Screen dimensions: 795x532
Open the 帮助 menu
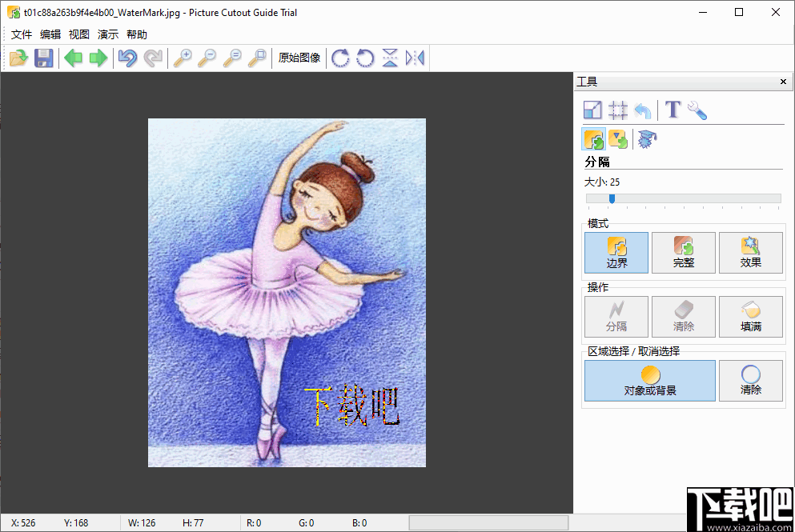tap(137, 34)
